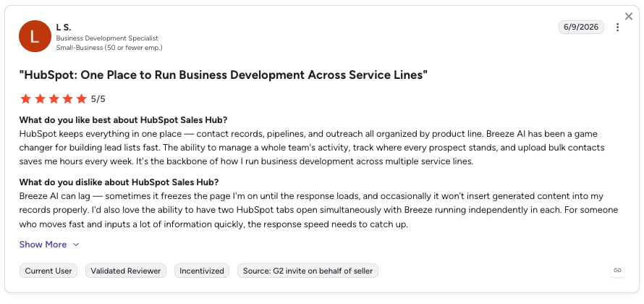Screen dimensions: 644x304
Task: Select the Validated Reviewer tag
Action: click(x=126, y=271)
